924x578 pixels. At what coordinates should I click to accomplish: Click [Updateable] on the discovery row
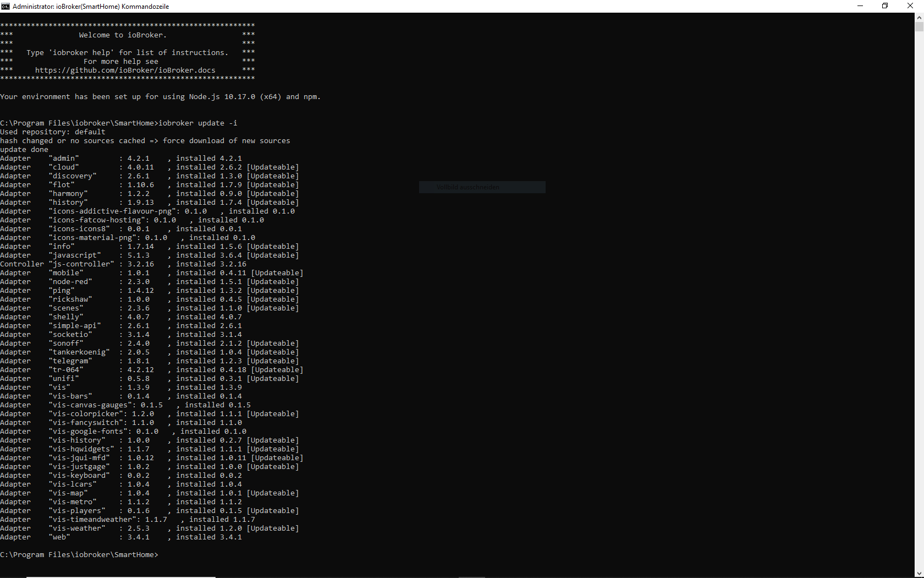pyautogui.click(x=273, y=176)
